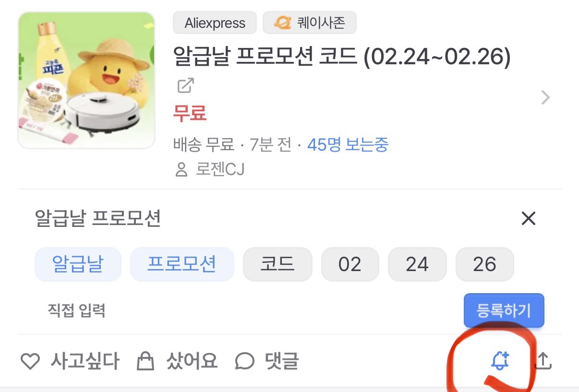Tap the share upload icon

coord(543,361)
